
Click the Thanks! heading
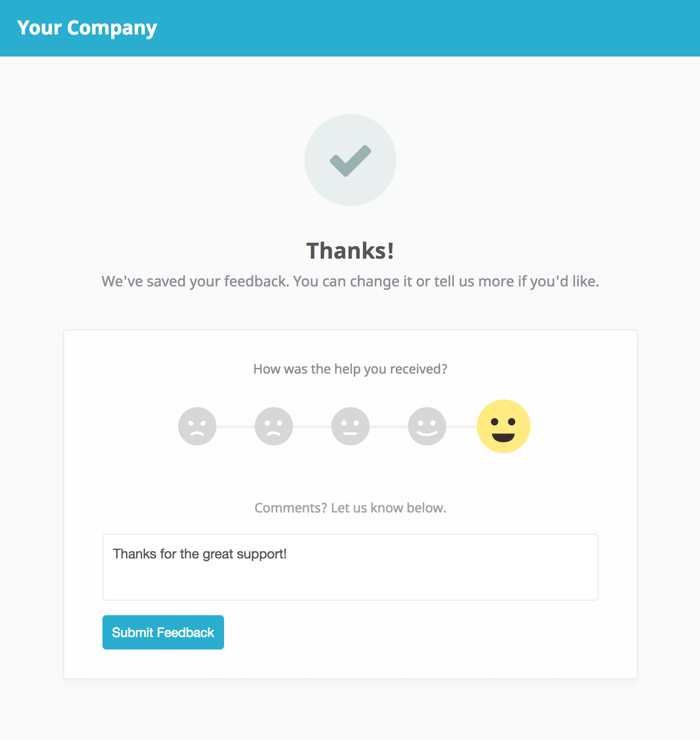tap(350, 250)
